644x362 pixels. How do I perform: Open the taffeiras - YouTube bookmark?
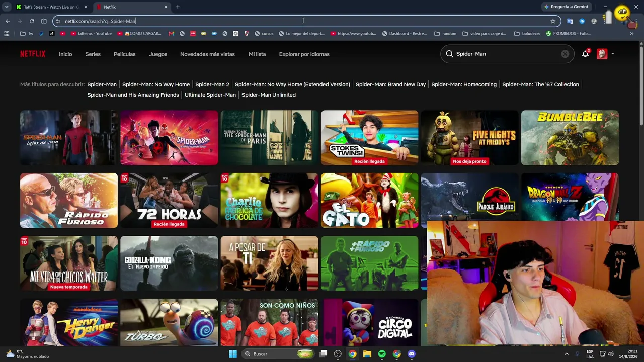pyautogui.click(x=91, y=34)
